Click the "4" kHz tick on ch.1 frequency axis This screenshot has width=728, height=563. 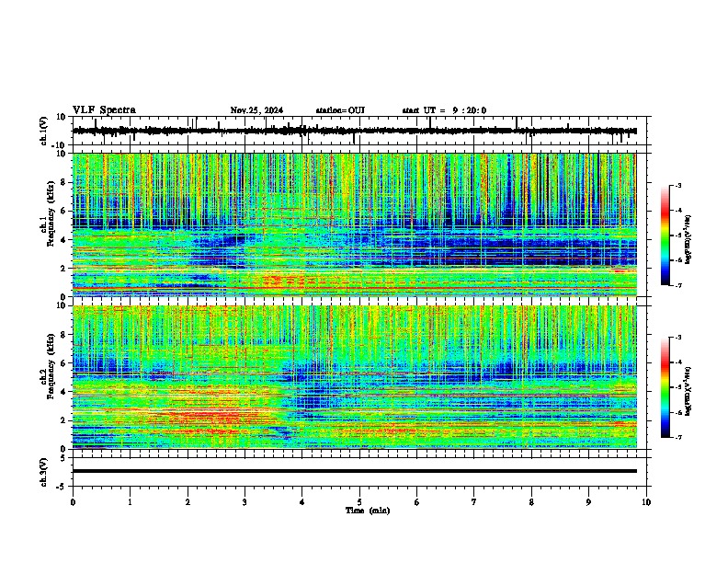(x=65, y=240)
